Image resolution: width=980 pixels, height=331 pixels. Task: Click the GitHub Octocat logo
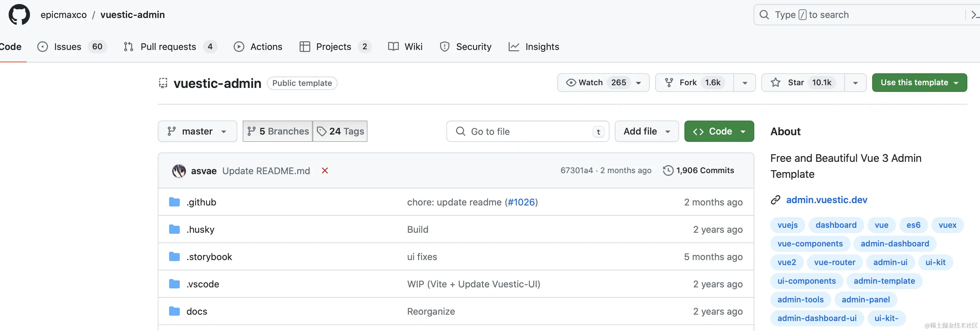[x=19, y=15]
